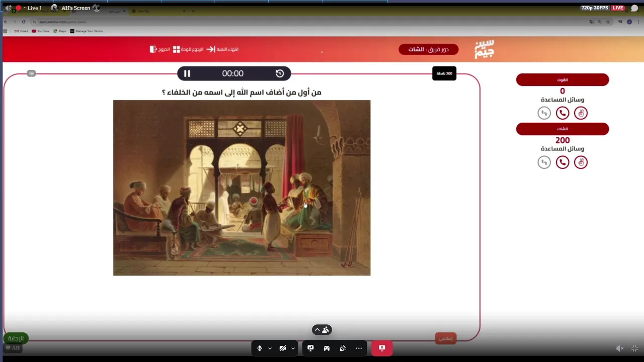Use القوت team's swap help icon
The height and width of the screenshot is (362, 644).
544,113
